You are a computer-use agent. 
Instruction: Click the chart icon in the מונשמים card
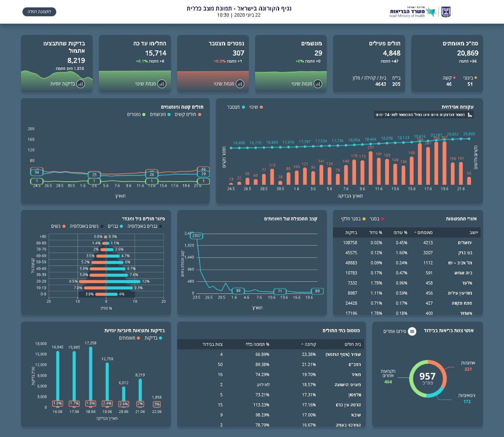tap(317, 84)
